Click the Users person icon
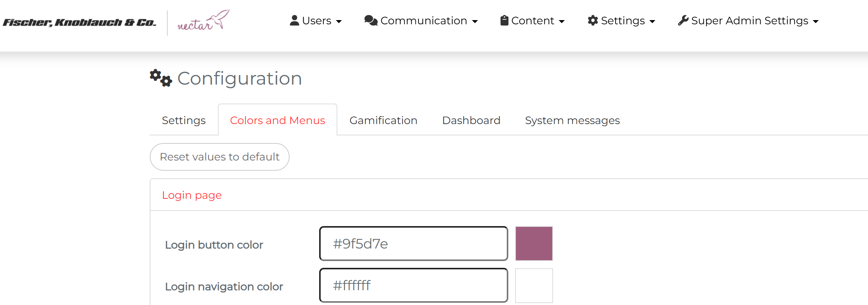868x305 pixels. [x=294, y=20]
